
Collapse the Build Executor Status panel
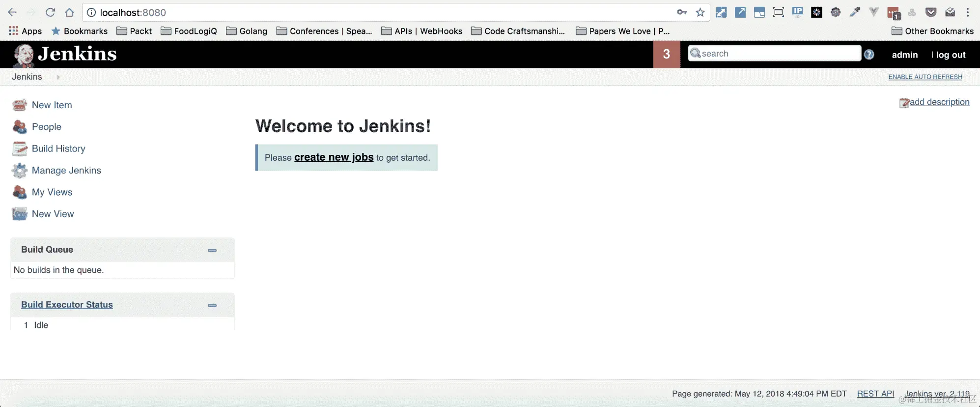coord(212,305)
